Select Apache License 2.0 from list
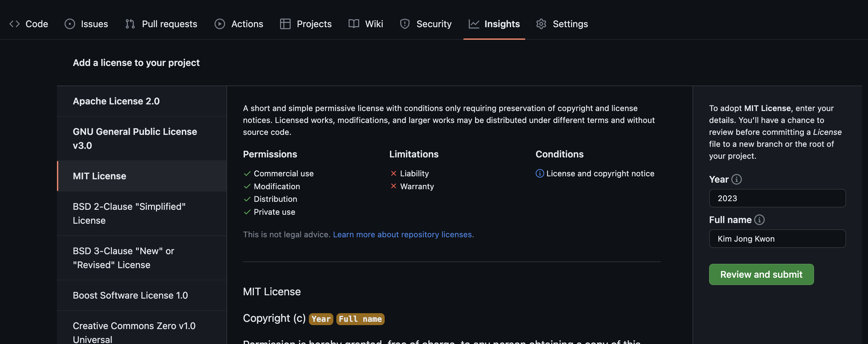This screenshot has width=868, height=344. [116, 101]
